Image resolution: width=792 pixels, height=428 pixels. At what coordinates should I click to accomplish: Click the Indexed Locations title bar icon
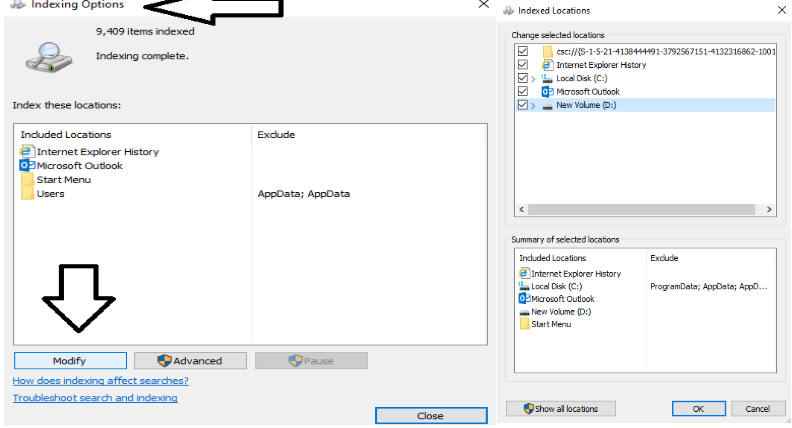pyautogui.click(x=509, y=10)
